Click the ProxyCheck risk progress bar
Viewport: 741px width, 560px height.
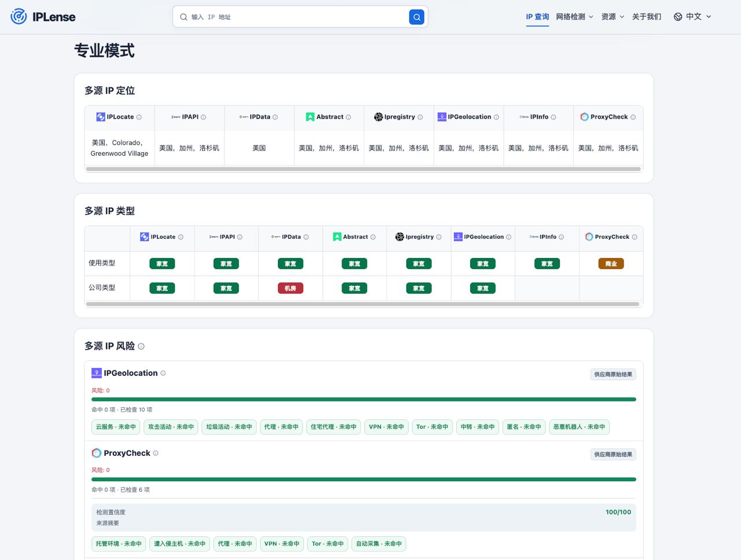pyautogui.click(x=364, y=479)
